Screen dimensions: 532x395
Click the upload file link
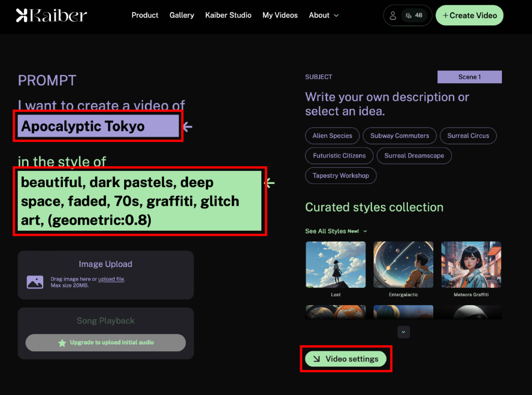[x=111, y=279]
